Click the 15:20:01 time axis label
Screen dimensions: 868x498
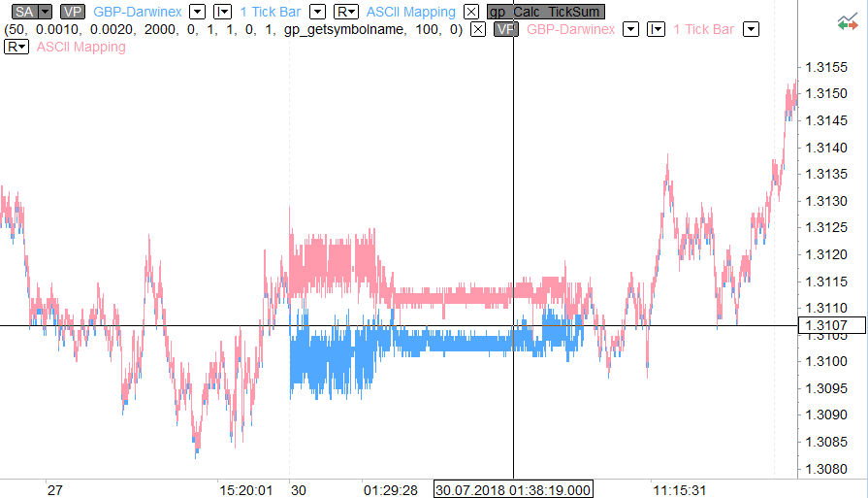click(245, 490)
